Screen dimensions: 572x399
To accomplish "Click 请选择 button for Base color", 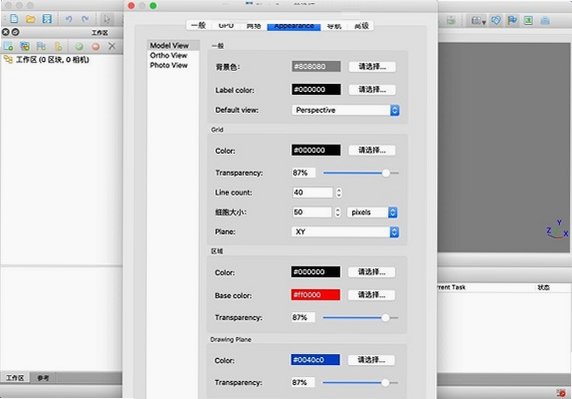I will click(371, 295).
